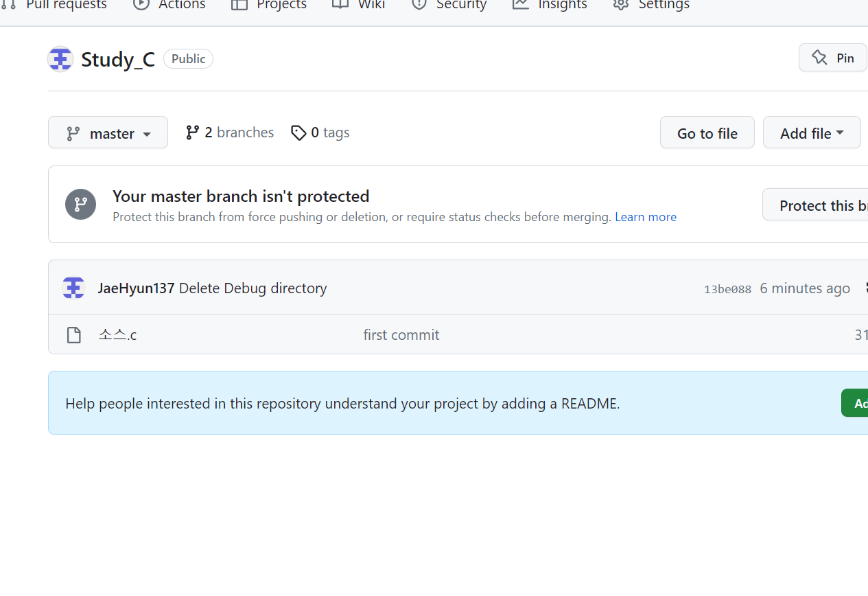Open the first commit message link
Viewport: 868px width, 596px height.
click(401, 335)
